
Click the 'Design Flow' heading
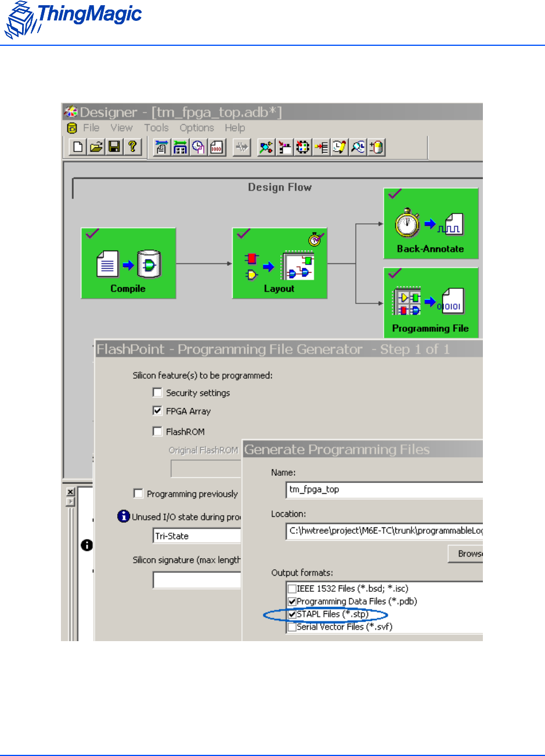(x=280, y=187)
